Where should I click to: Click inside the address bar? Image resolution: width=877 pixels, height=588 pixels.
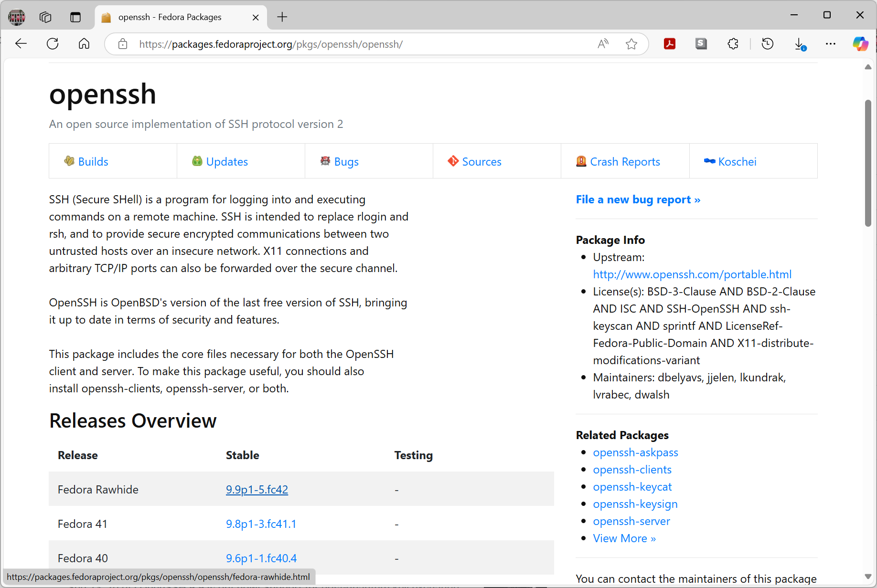click(334, 44)
